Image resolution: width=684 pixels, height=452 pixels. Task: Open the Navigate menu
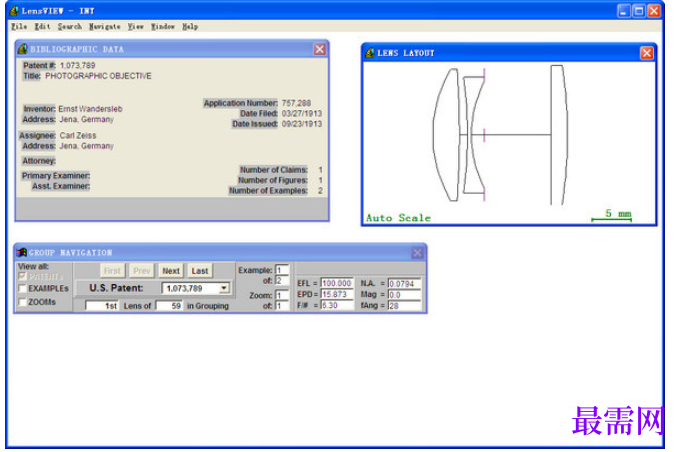tap(105, 27)
